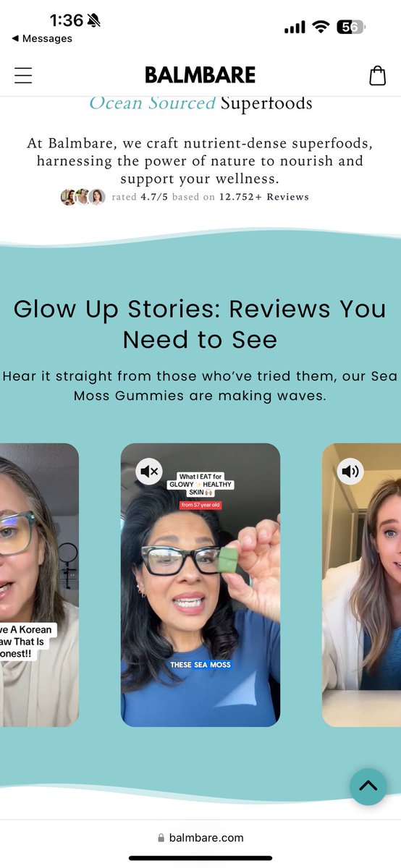Tap the scroll-to-top chevron button
Image resolution: width=401 pixels, height=868 pixels.
coord(368,786)
